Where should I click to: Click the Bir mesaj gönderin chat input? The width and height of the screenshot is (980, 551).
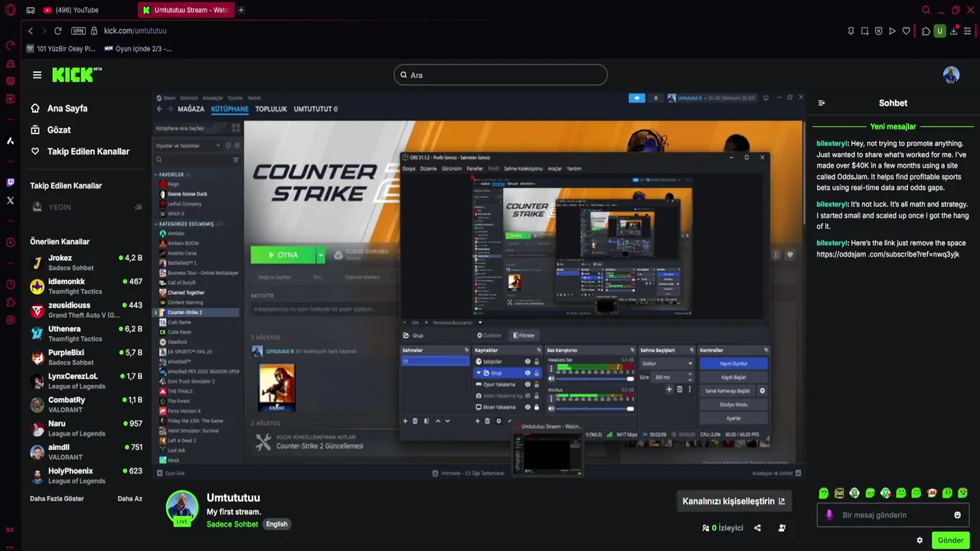[x=892, y=515]
